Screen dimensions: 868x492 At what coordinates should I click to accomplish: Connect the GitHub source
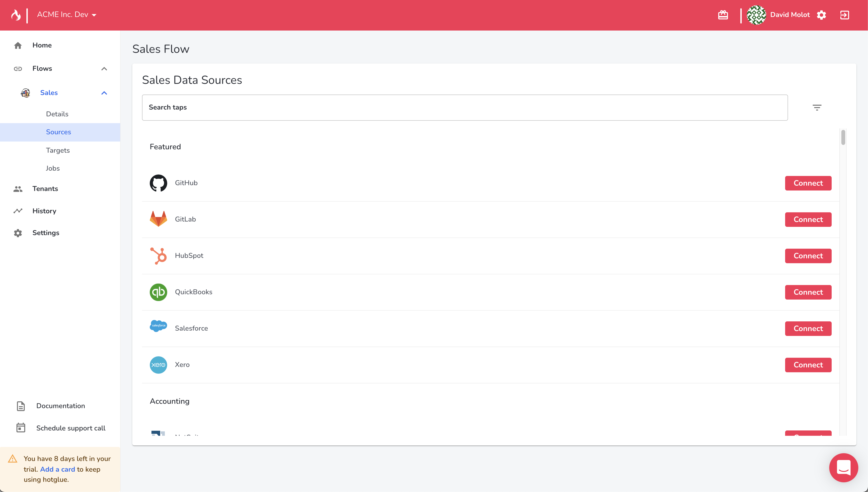point(808,183)
